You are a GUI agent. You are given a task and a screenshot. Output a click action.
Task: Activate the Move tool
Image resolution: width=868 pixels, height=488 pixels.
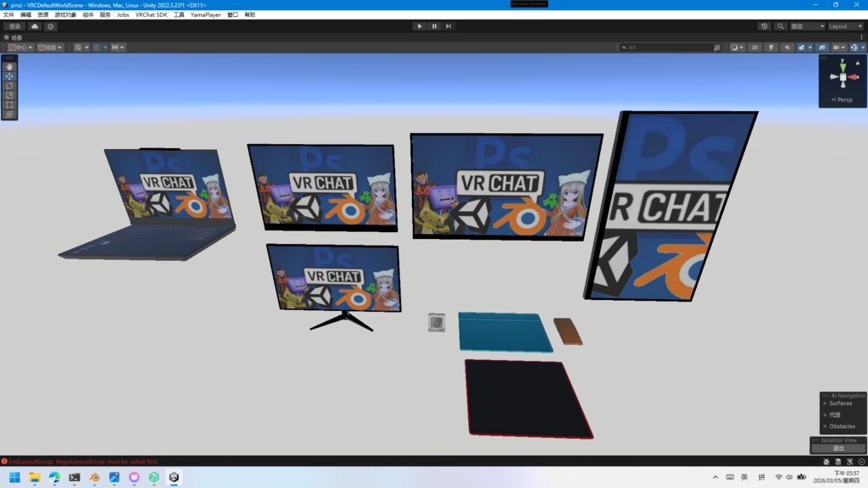[9, 76]
